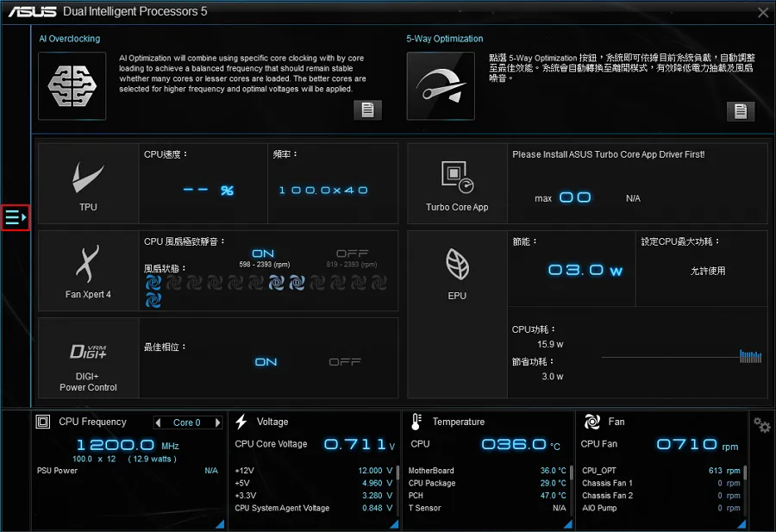Open DIGI+ Power Control panel
Image resolution: width=776 pixels, height=532 pixels.
[88, 358]
